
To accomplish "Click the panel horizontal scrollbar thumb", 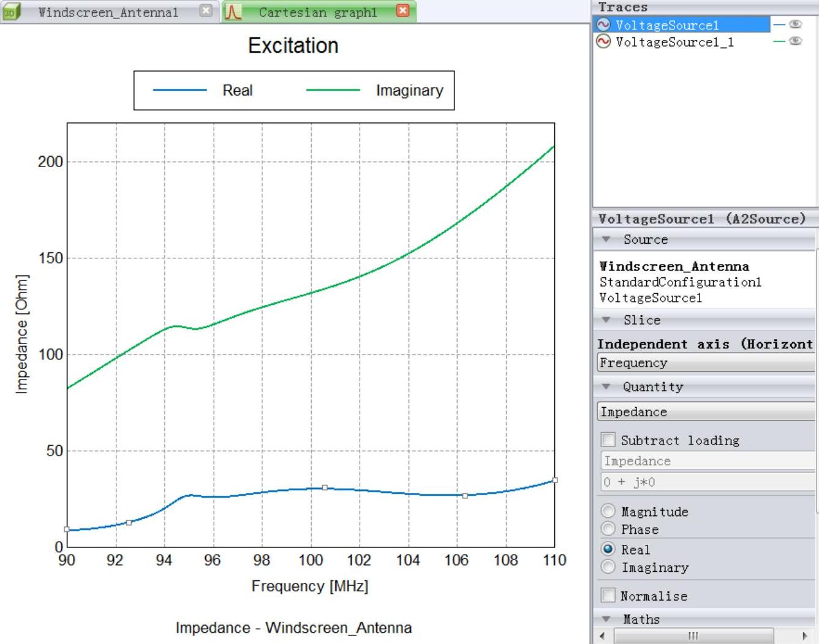I will tap(693, 636).
